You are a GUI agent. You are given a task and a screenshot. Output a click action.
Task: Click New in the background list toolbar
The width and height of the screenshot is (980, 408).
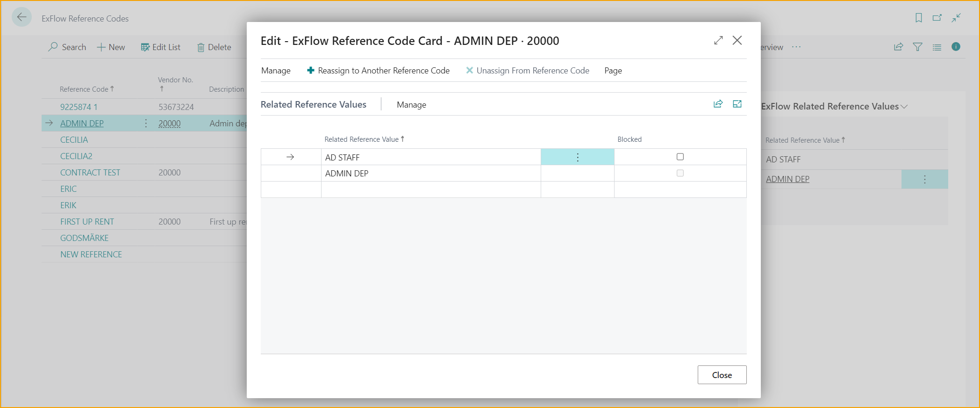click(x=111, y=47)
